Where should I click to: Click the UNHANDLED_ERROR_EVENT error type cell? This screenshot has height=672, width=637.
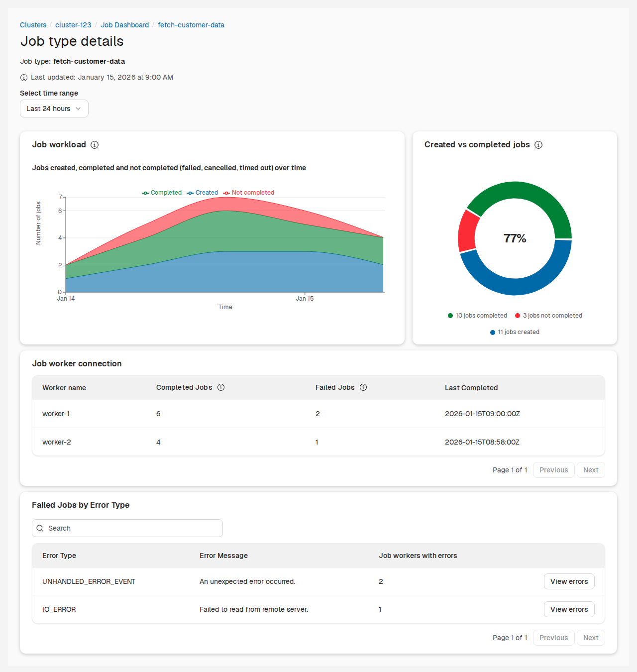tap(89, 581)
